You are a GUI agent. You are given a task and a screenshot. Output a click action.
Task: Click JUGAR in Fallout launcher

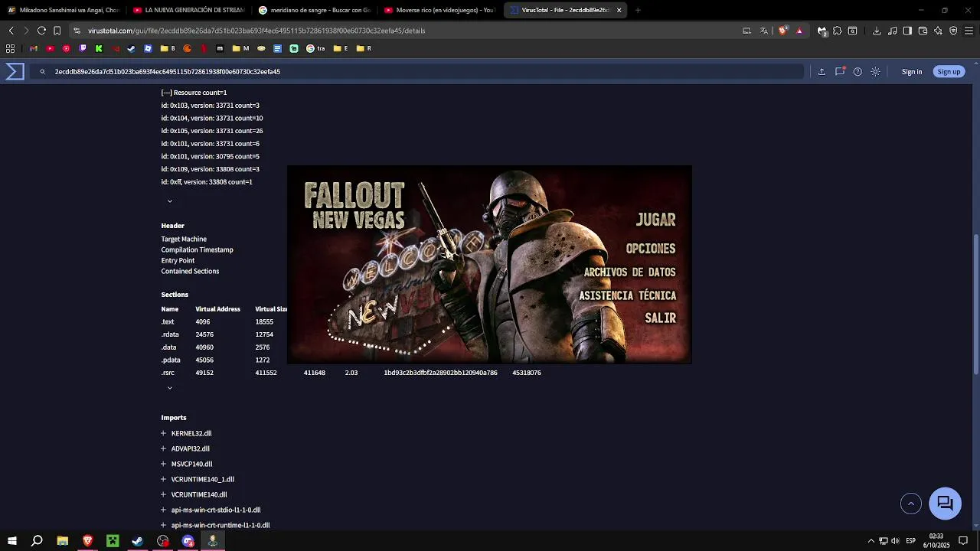coord(655,220)
